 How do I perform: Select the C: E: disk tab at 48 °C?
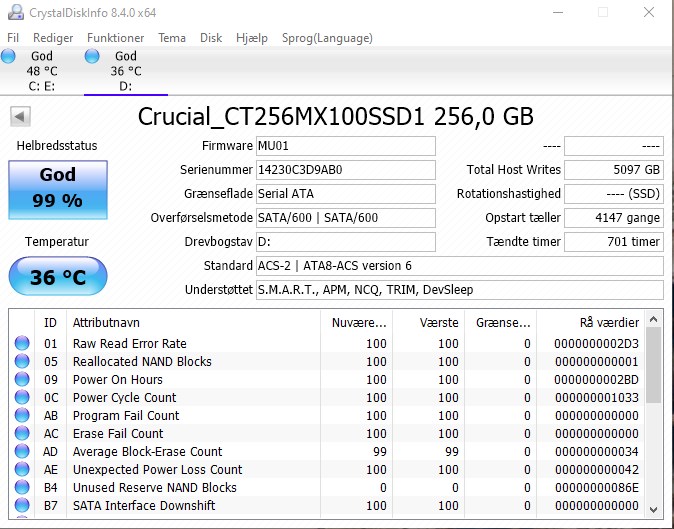[x=42, y=71]
